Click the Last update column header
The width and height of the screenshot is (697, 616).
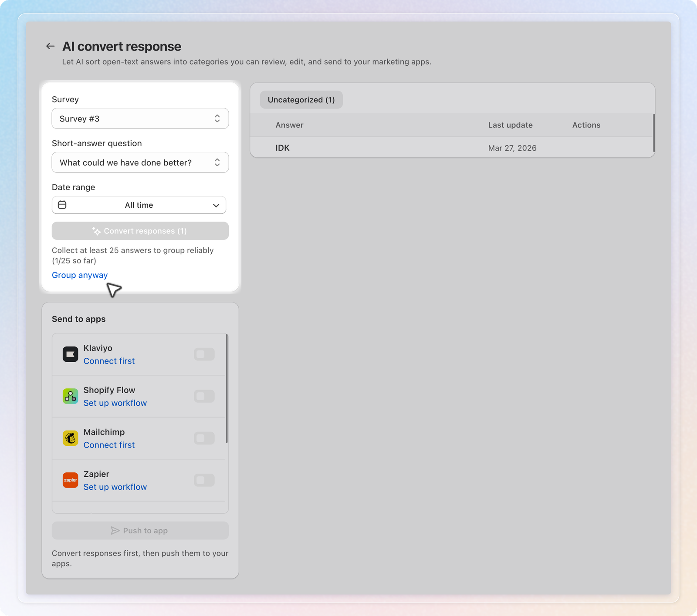(510, 125)
